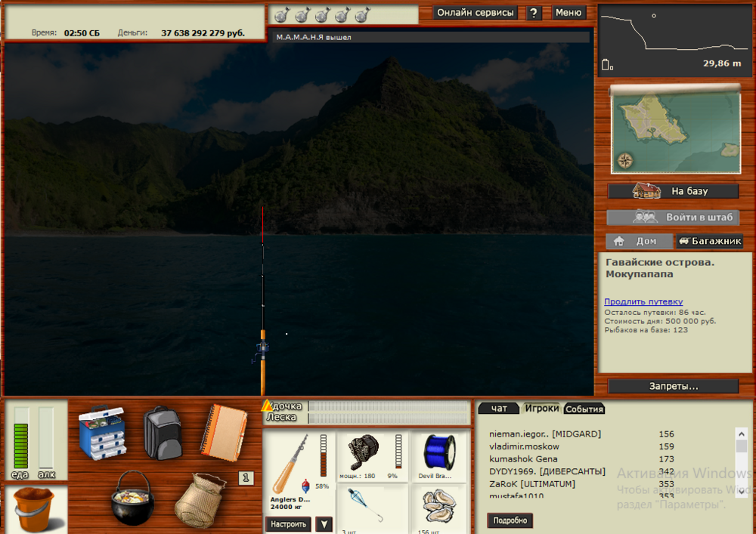This screenshot has width=756, height=534.
Task: Switch to the События tab
Action: [x=584, y=409]
